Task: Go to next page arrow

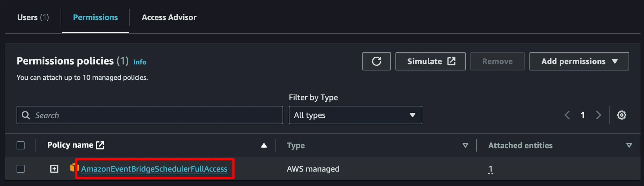Action: (x=598, y=115)
